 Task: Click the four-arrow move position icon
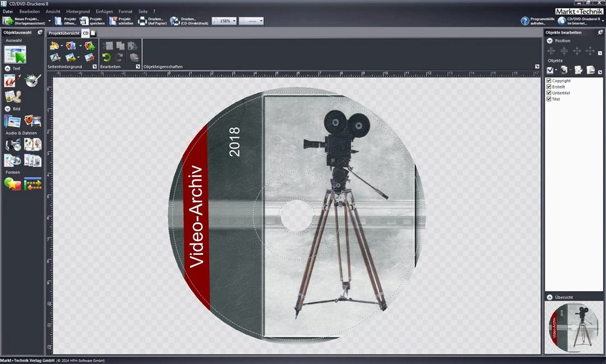(590, 50)
